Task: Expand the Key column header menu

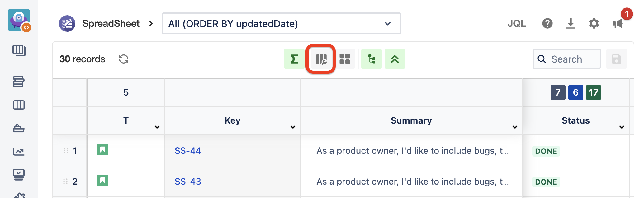Action: click(293, 127)
